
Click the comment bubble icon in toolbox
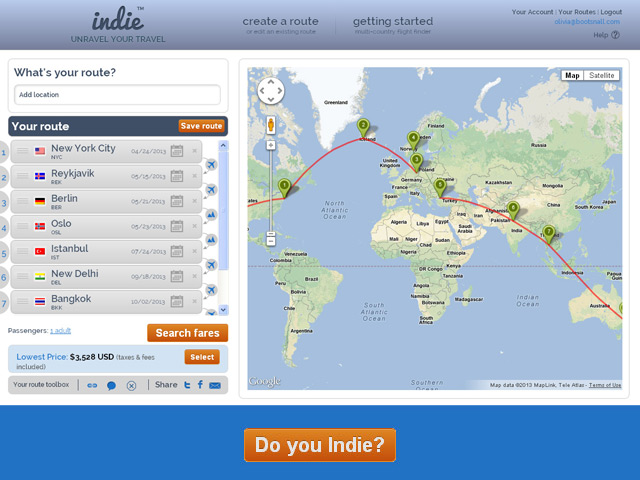(111, 385)
